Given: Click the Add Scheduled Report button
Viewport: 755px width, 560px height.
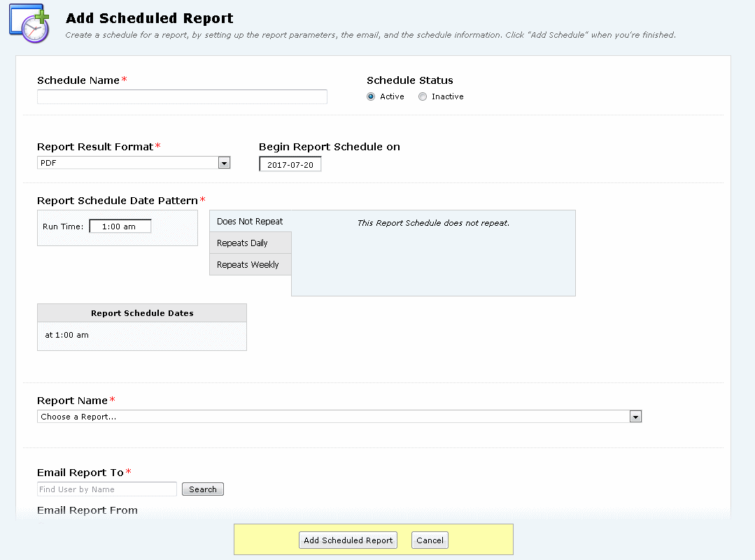Looking at the screenshot, I should [x=348, y=540].
